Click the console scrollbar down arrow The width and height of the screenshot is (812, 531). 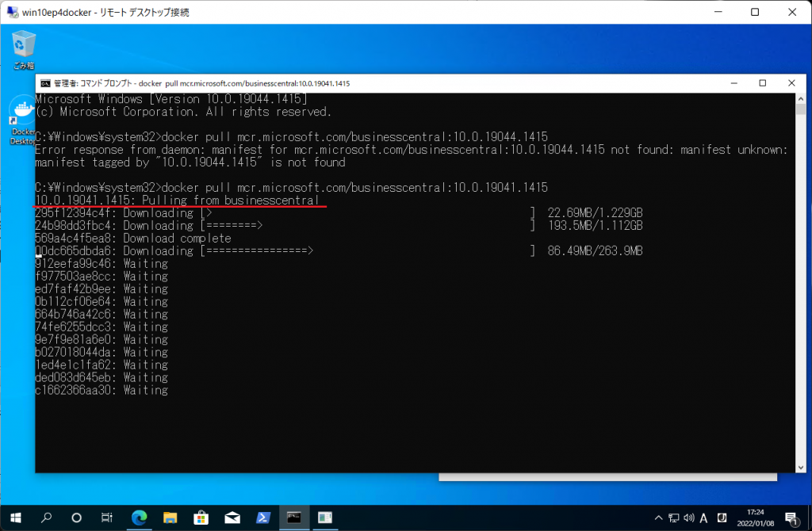pyautogui.click(x=801, y=468)
